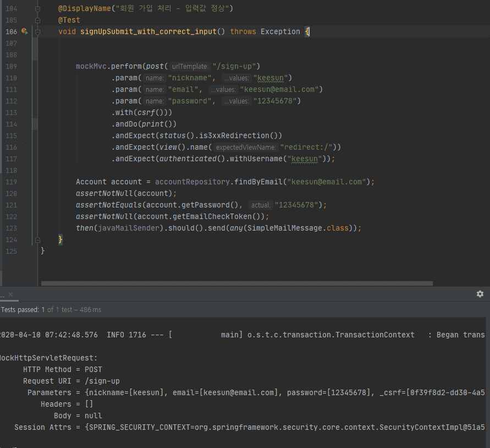Click line number 109 in the gutter

pyautogui.click(x=11, y=67)
